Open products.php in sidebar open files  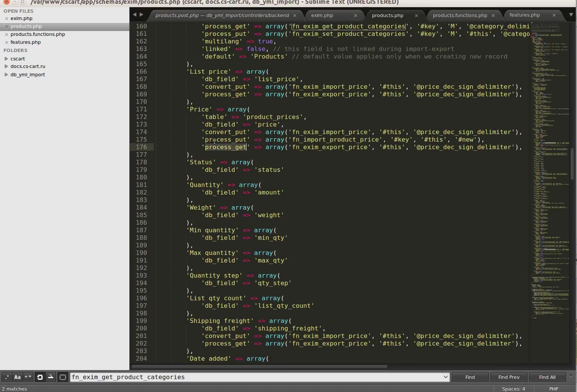coord(26,26)
